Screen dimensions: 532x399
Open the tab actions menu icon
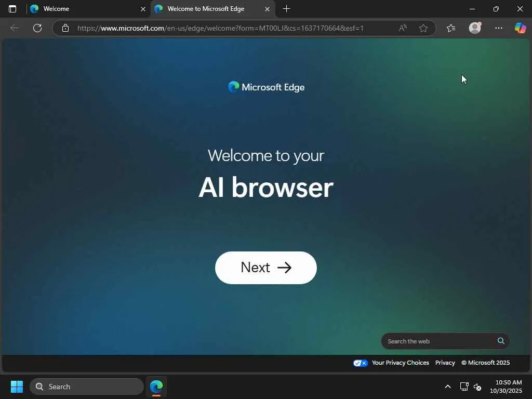click(x=12, y=9)
